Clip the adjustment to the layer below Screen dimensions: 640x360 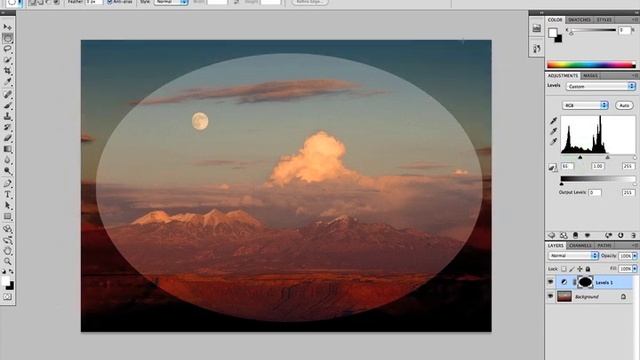coord(576,236)
